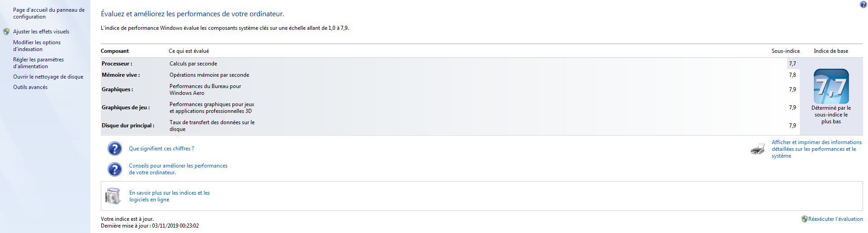This screenshot has height=233, width=868.
Task: Click question icon next to Que signifient ces chiffres
Action: 115,149
